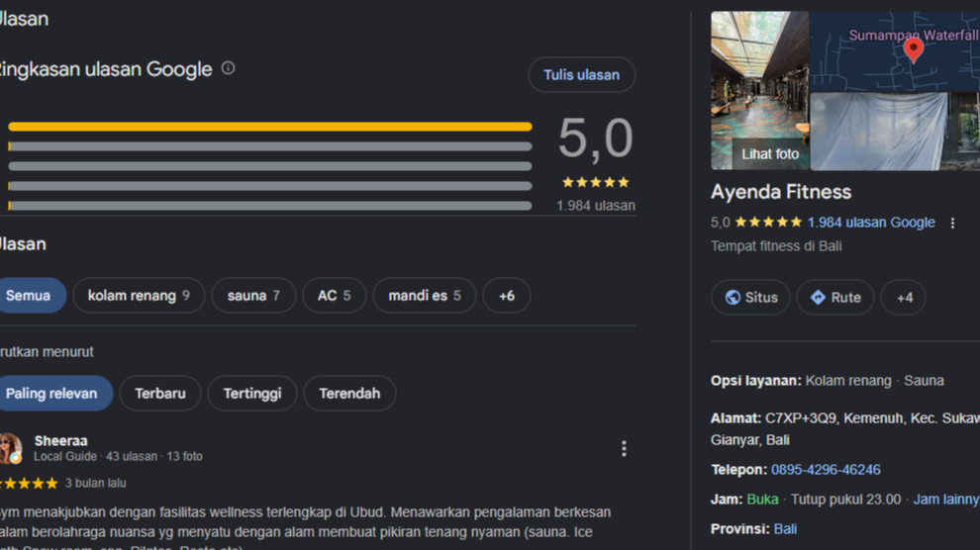Screen dimensions: 980x550
Task: Click the Tulis ulasan button
Action: [x=581, y=75]
